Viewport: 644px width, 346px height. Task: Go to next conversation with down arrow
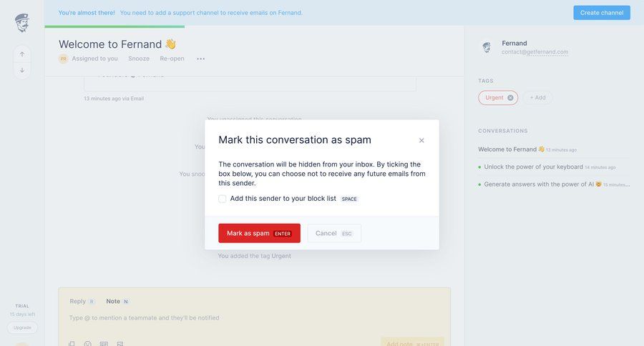point(22,70)
